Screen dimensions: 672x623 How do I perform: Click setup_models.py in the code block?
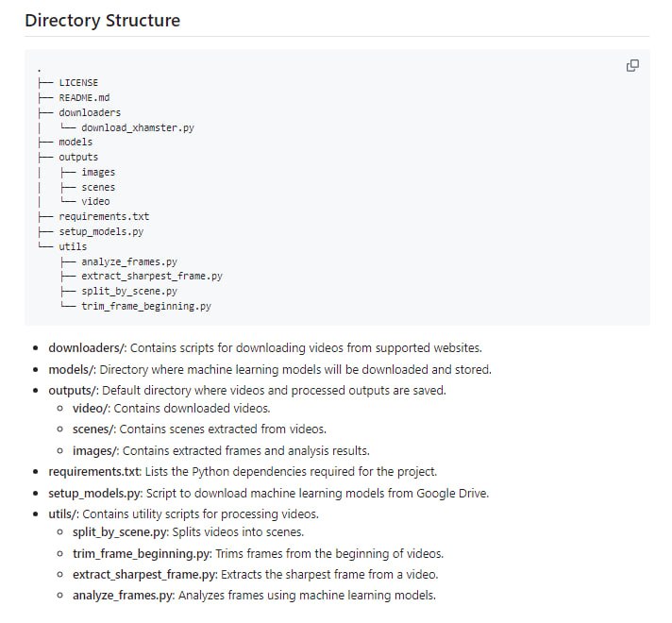click(x=101, y=231)
